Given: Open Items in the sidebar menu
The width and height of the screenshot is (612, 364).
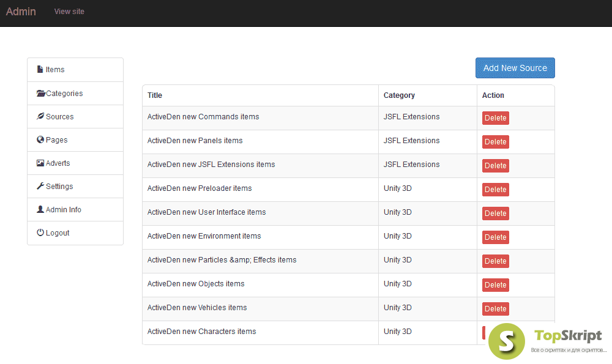Looking at the screenshot, I should tap(75, 70).
